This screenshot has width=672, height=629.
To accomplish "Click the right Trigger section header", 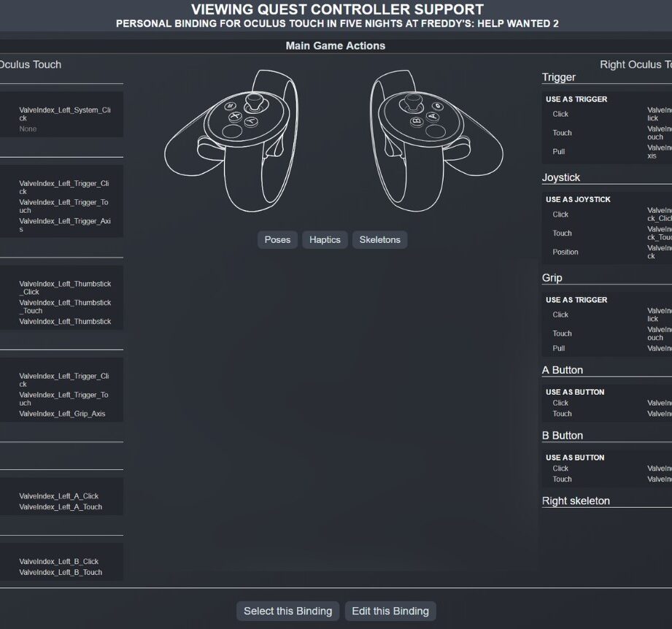I will 558,77.
